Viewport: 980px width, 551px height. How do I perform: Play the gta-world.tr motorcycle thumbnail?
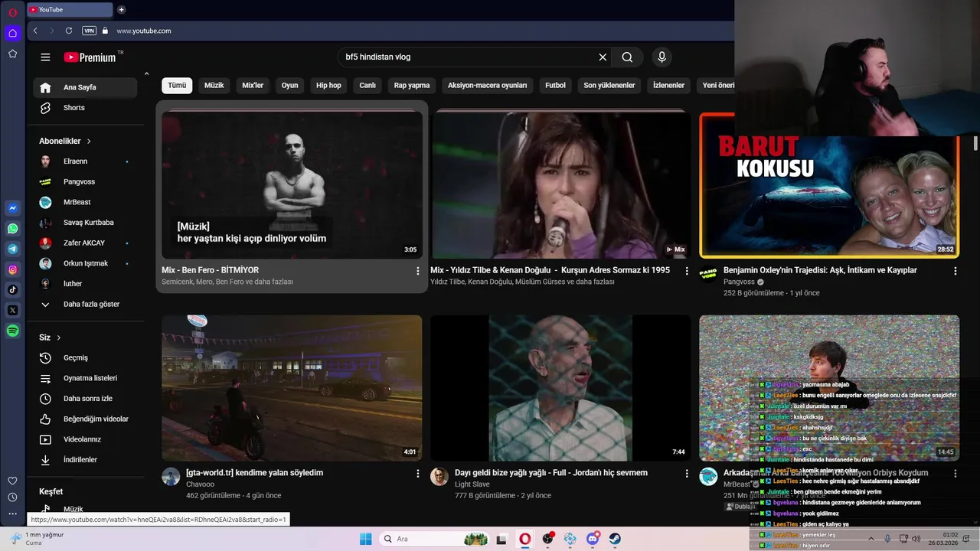292,388
